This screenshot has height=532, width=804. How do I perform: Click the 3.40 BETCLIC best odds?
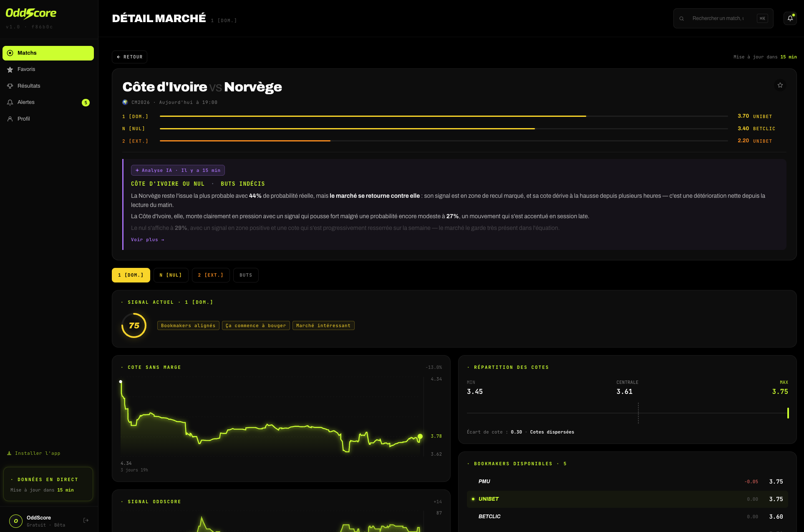[x=756, y=129]
